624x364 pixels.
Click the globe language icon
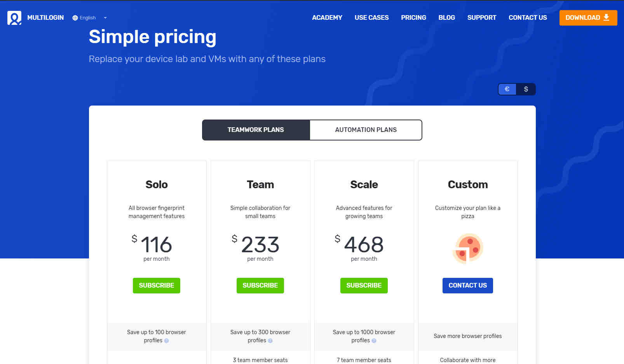pos(75,18)
